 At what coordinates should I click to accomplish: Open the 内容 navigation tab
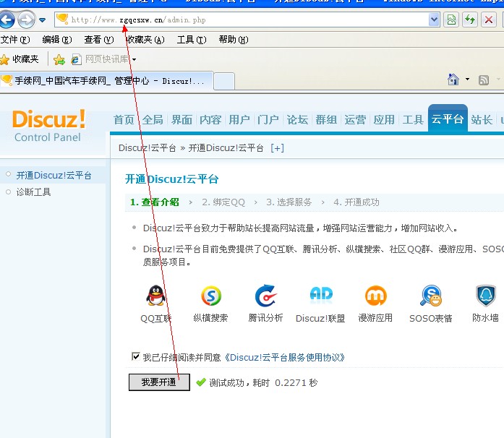(210, 120)
